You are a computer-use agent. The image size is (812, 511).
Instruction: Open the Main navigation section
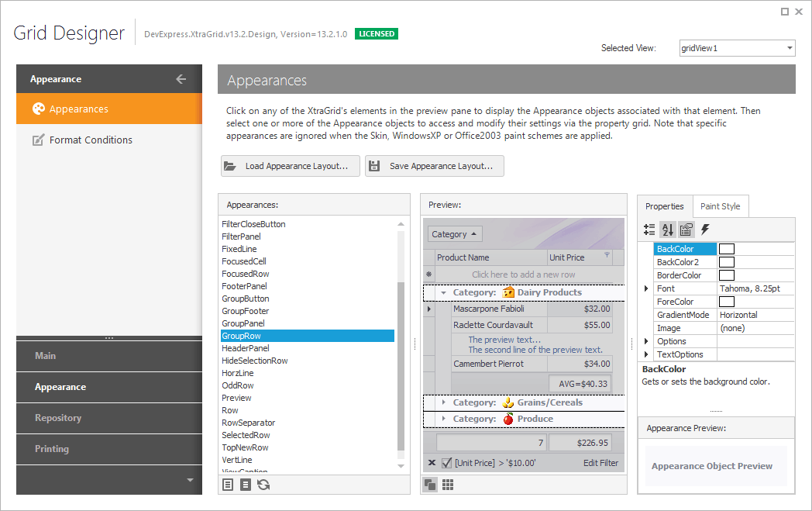[x=109, y=356]
